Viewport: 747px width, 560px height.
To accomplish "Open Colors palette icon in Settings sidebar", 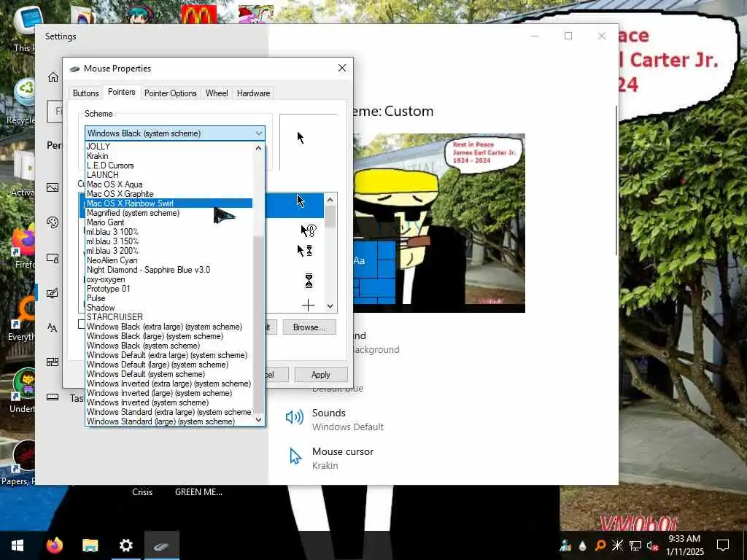I will [53, 222].
